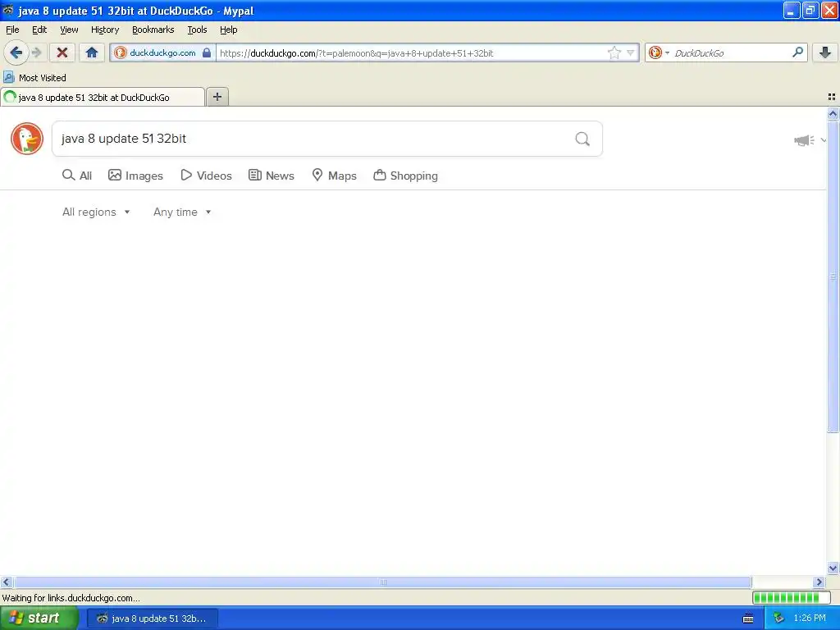Click the Mypal raccoon title bar icon
Viewport: 840px width, 630px height.
tap(8, 10)
